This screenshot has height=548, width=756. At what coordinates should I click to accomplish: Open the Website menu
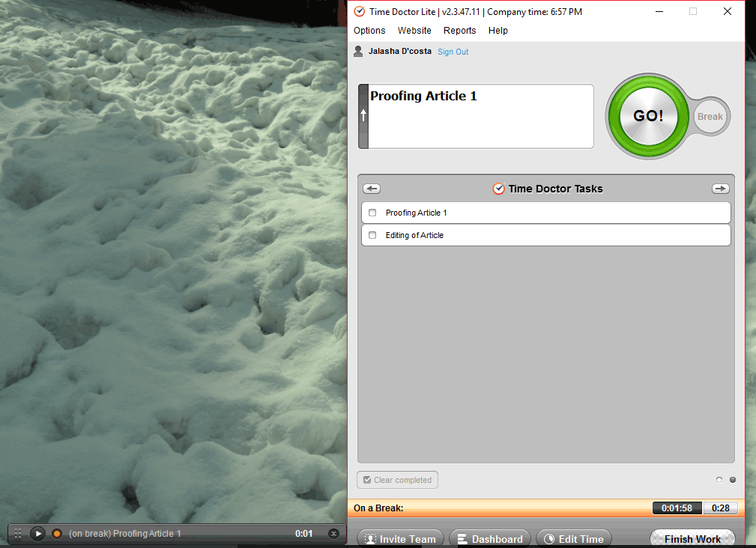(x=414, y=31)
